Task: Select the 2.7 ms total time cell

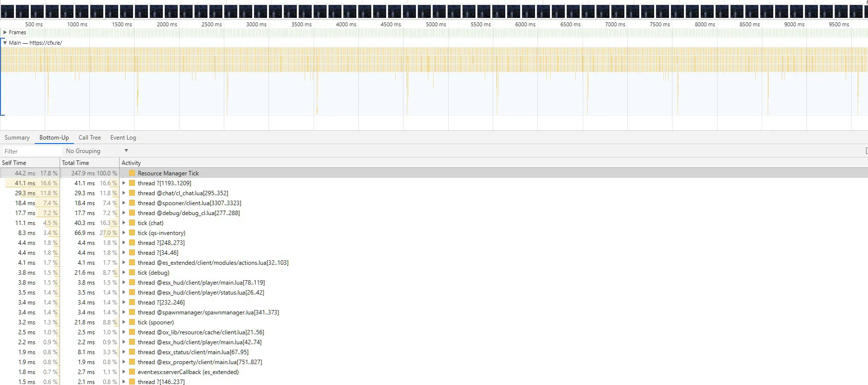Action: pos(86,372)
